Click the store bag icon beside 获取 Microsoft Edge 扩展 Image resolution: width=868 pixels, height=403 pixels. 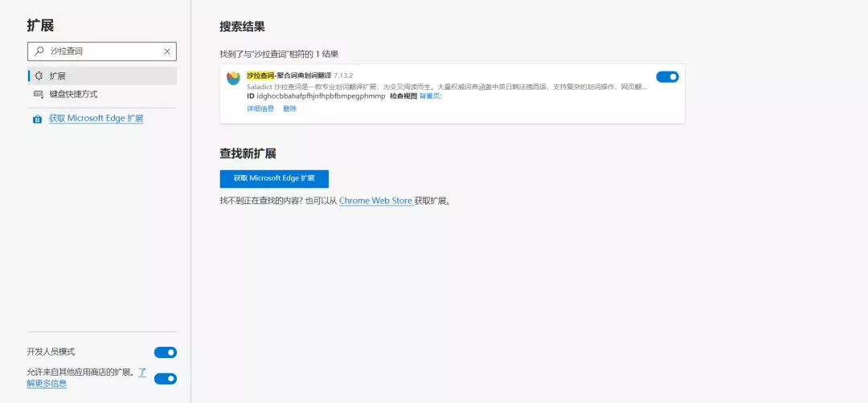[37, 119]
